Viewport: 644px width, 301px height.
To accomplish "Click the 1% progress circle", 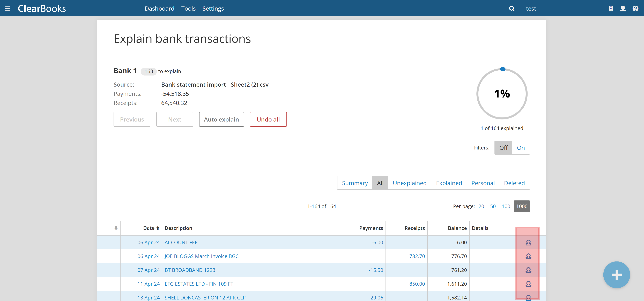I will tap(502, 94).
